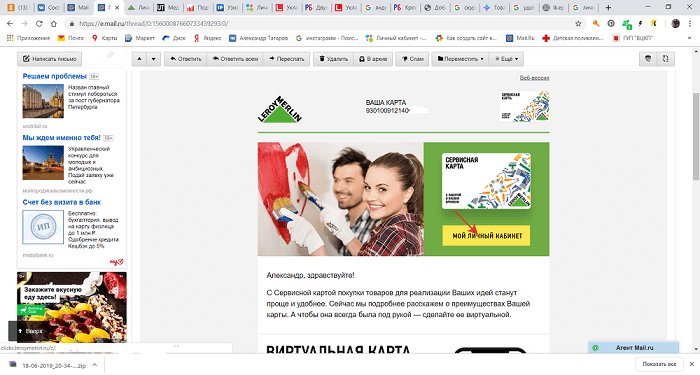Open the Ещё more-actions dropdown
Viewport: 700px width, 375px height.
point(506,58)
